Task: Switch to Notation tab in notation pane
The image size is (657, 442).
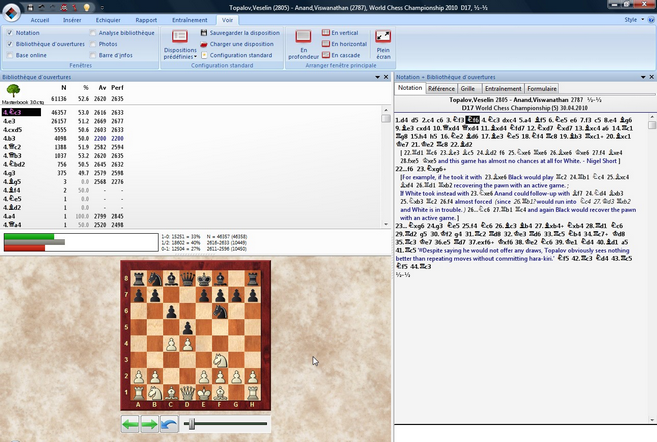Action: tap(410, 88)
